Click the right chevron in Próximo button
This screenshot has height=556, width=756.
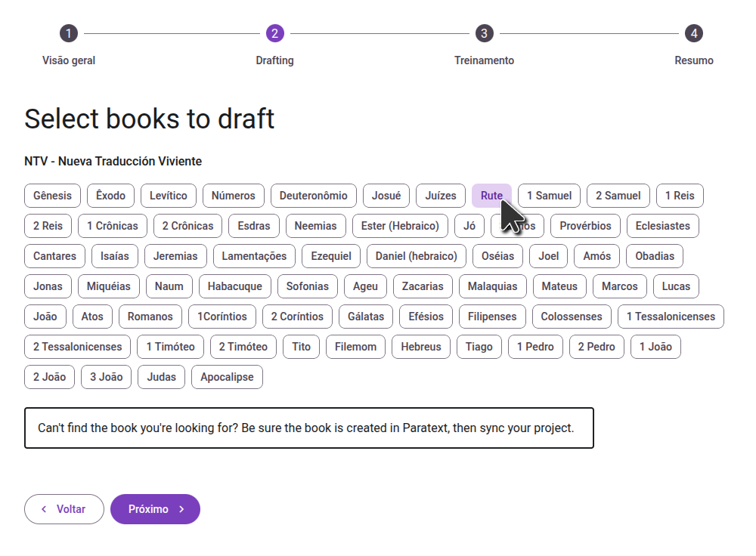point(181,508)
